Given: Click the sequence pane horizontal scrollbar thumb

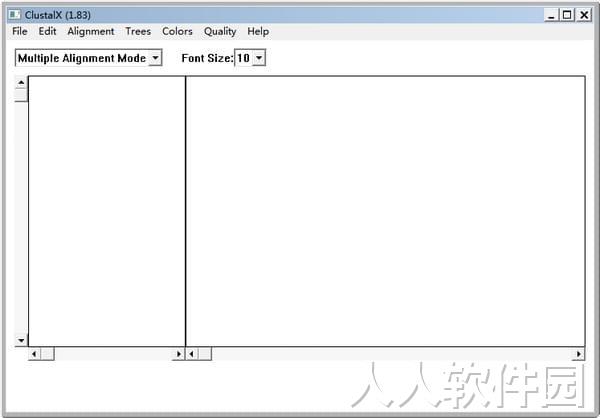Looking at the screenshot, I should [205, 354].
